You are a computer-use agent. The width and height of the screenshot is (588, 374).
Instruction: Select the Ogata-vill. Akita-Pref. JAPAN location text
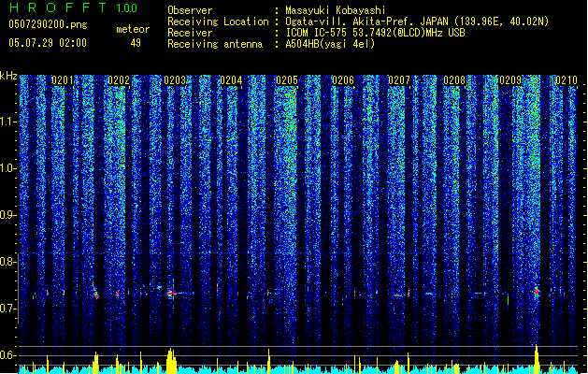[417, 22]
